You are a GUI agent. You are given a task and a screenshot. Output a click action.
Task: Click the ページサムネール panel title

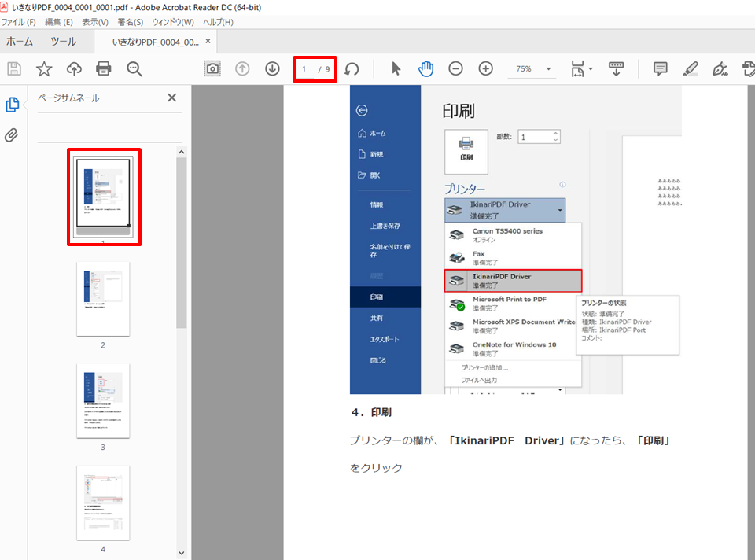click(x=68, y=98)
